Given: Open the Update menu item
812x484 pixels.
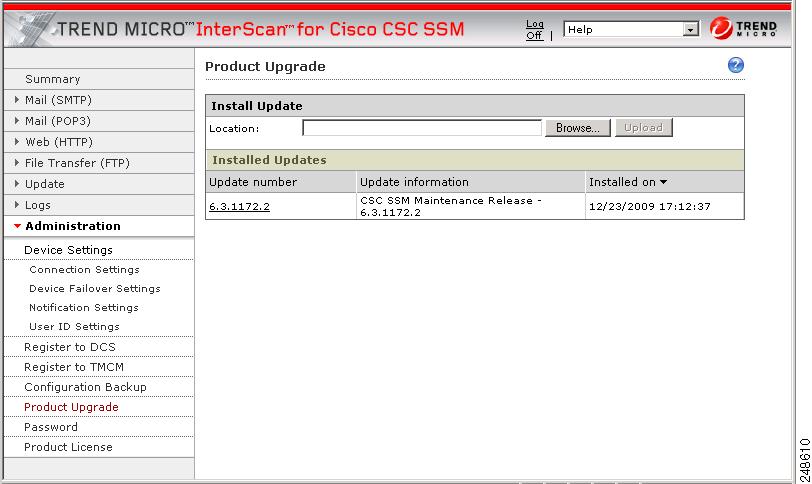Looking at the screenshot, I should [x=45, y=184].
